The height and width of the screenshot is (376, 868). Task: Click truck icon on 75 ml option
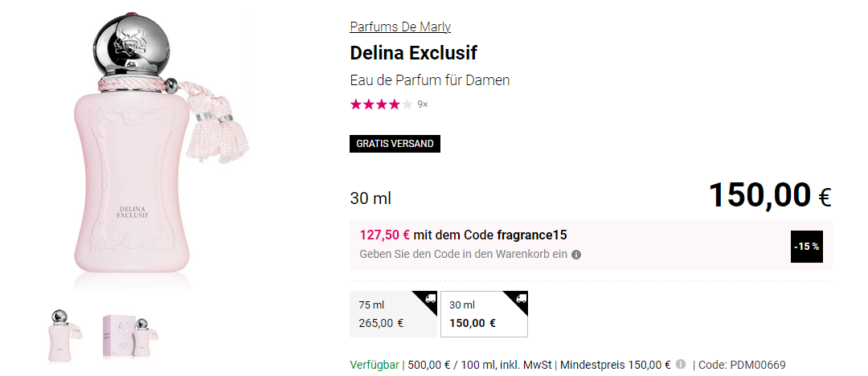point(429,299)
